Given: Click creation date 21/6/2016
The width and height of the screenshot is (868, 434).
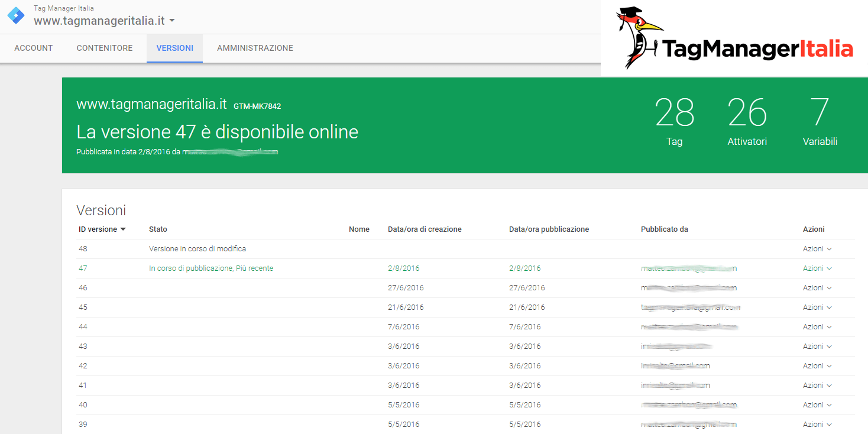Looking at the screenshot, I should 406,307.
